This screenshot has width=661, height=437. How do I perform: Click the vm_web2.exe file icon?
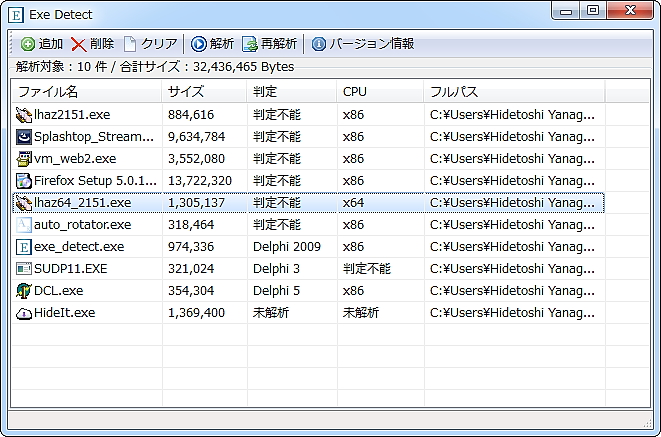tap(24, 158)
